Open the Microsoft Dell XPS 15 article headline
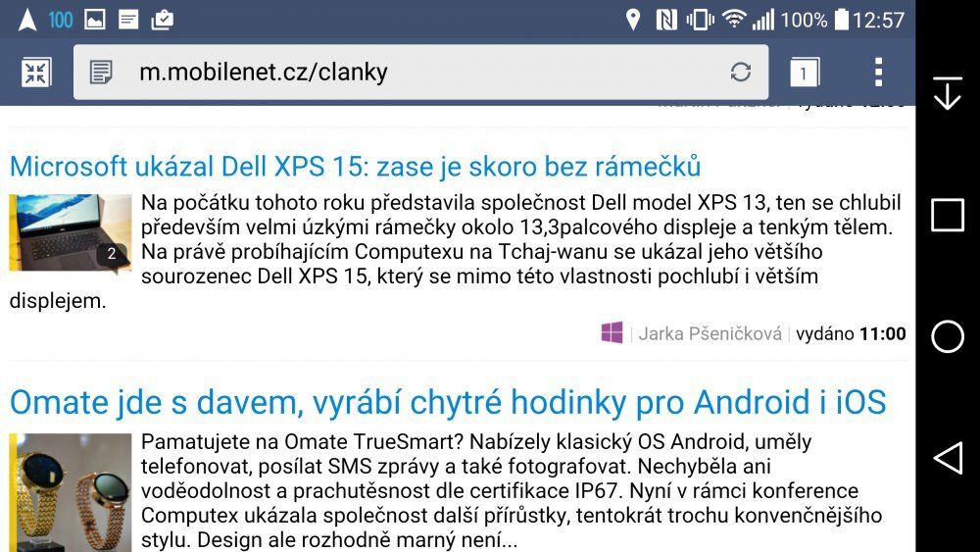 click(x=355, y=165)
